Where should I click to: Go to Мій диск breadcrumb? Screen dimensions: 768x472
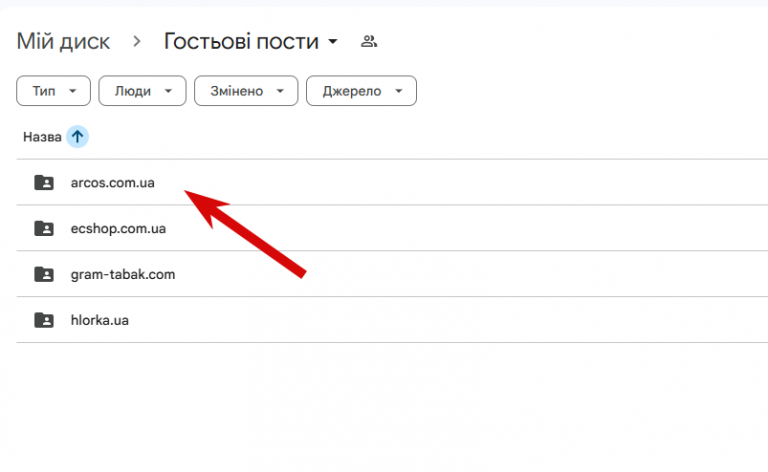63,42
